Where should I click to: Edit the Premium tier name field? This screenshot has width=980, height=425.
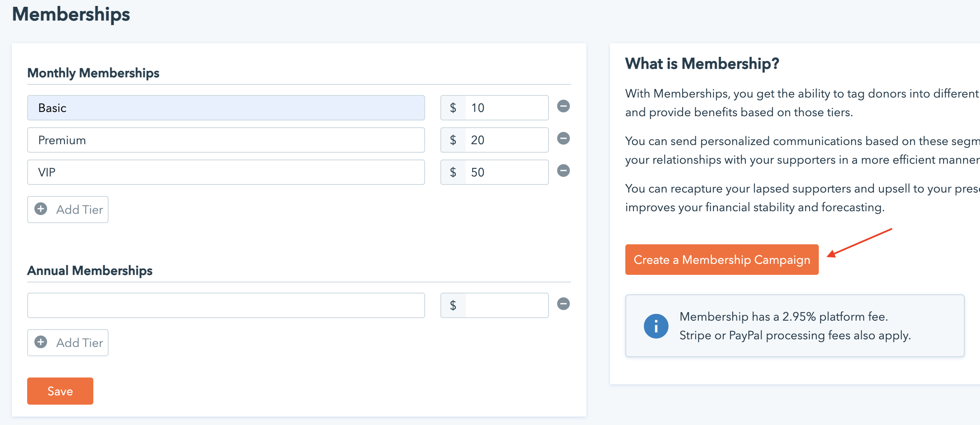coord(226,140)
